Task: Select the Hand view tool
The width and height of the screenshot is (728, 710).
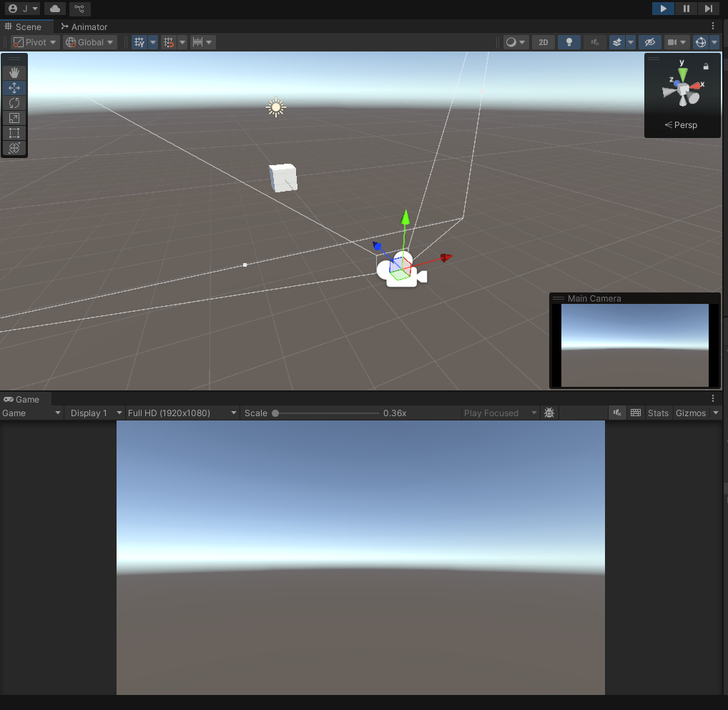Action: click(14, 72)
